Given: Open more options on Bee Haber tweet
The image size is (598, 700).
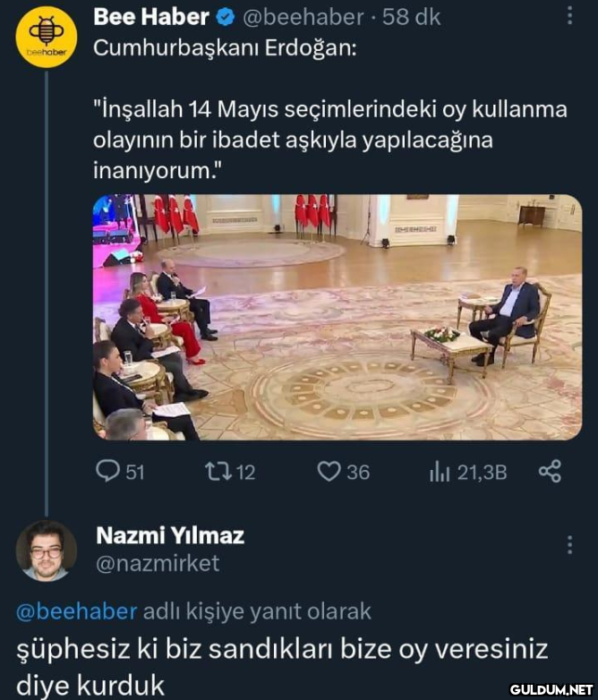Looking at the screenshot, I should pyautogui.click(x=569, y=16).
